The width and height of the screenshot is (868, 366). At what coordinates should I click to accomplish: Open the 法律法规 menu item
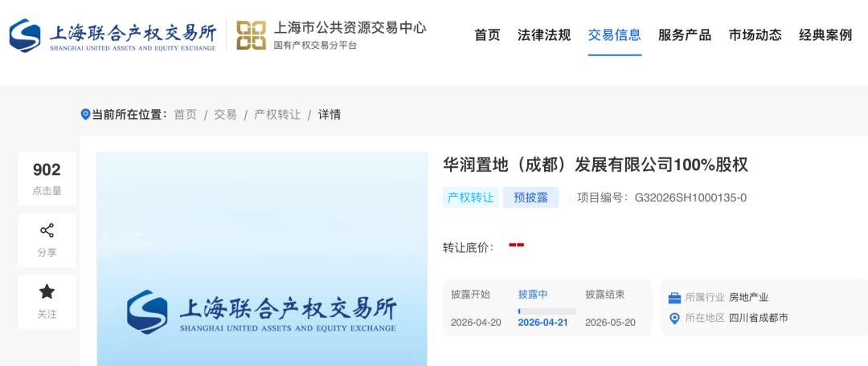tap(544, 35)
